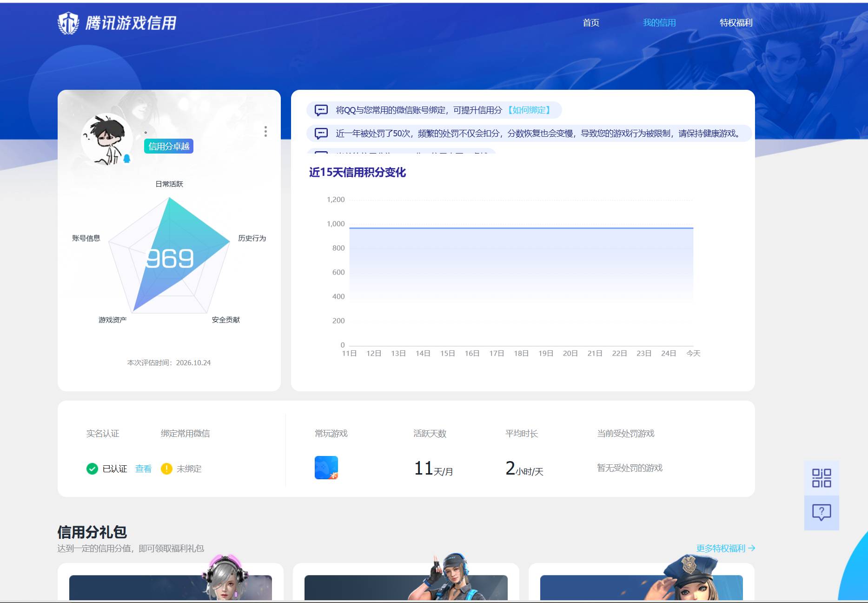The height and width of the screenshot is (603, 868).
Task: Click the 实名认证 label
Action: (103, 434)
